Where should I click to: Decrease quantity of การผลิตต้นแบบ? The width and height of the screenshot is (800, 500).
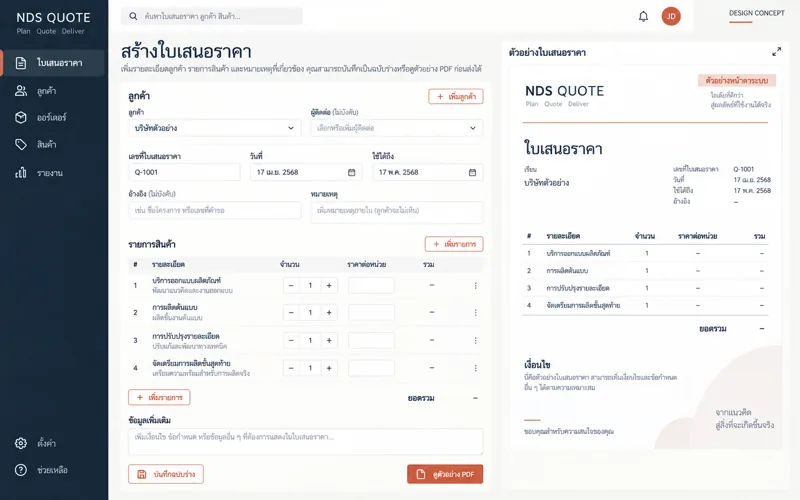click(x=291, y=312)
